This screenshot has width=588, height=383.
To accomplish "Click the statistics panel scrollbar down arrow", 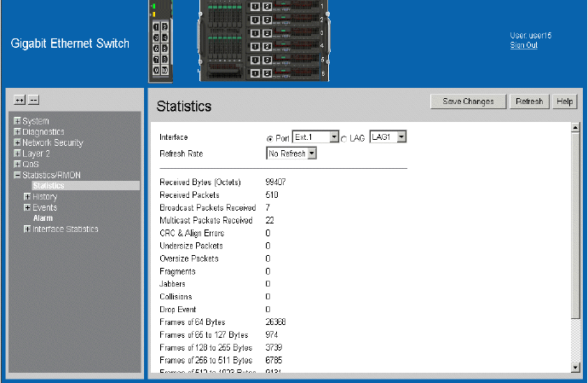I will (575, 367).
